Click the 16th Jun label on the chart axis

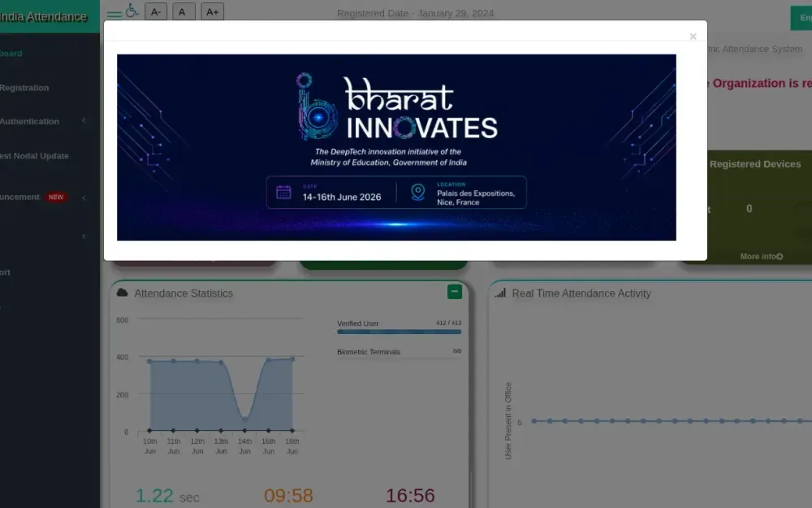292,446
